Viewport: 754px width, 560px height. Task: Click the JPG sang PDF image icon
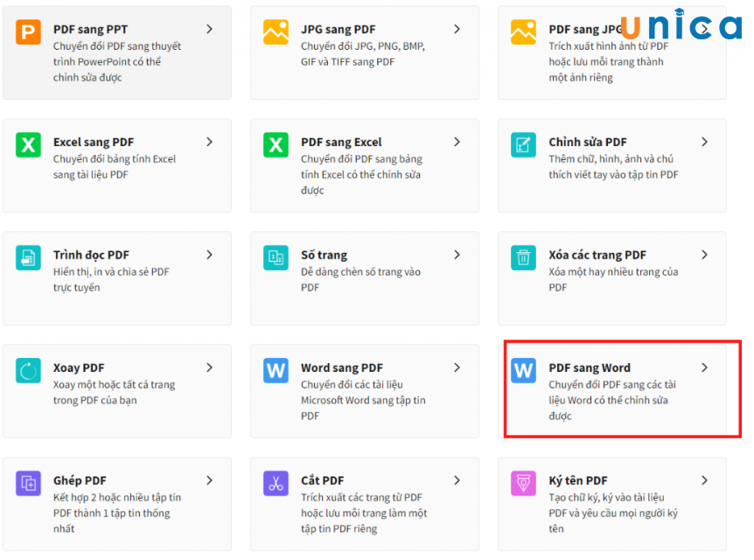pyautogui.click(x=275, y=29)
